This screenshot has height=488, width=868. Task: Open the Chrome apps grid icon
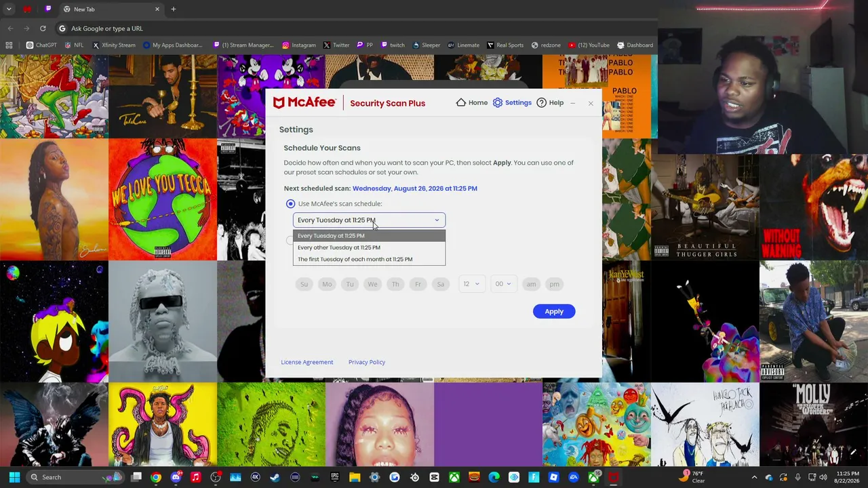point(9,45)
